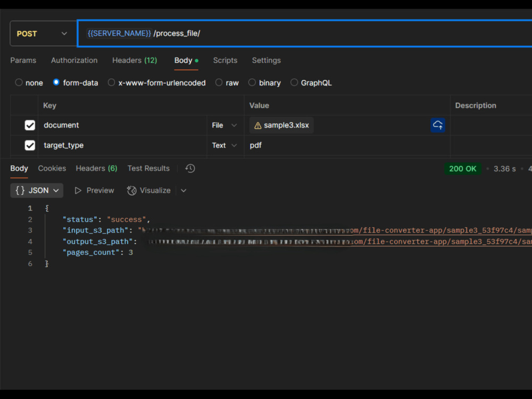
Task: Select the raw body type
Action: coord(219,82)
